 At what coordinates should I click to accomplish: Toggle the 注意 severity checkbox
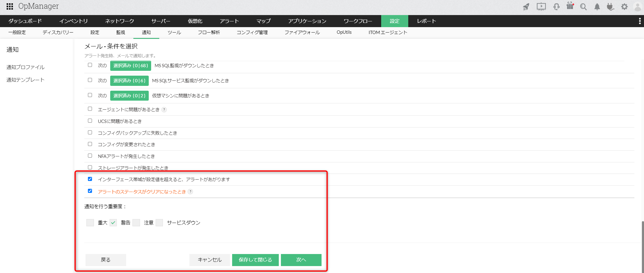tap(136, 223)
